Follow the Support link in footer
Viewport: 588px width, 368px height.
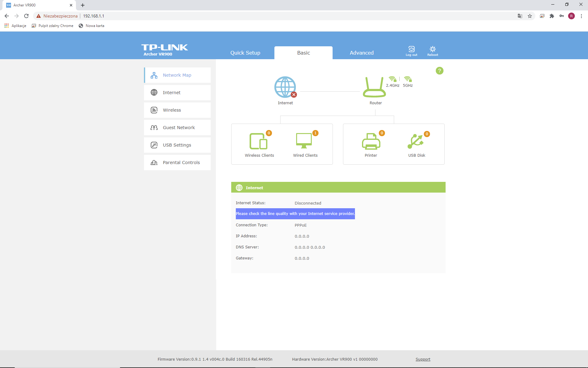pos(423,359)
